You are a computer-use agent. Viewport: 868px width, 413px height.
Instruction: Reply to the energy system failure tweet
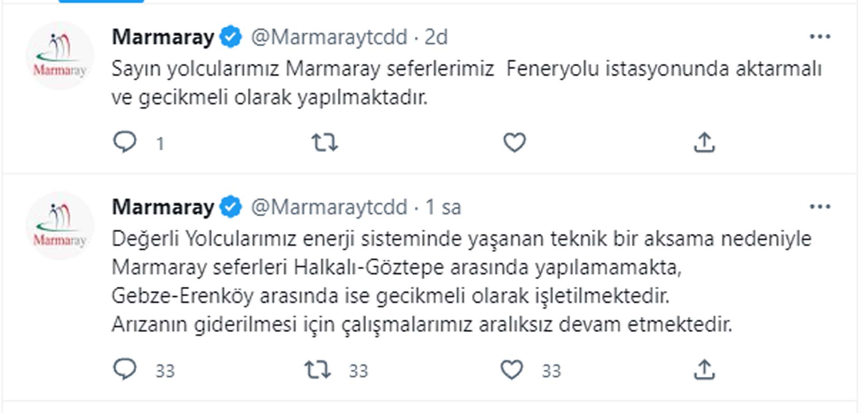[x=124, y=369]
